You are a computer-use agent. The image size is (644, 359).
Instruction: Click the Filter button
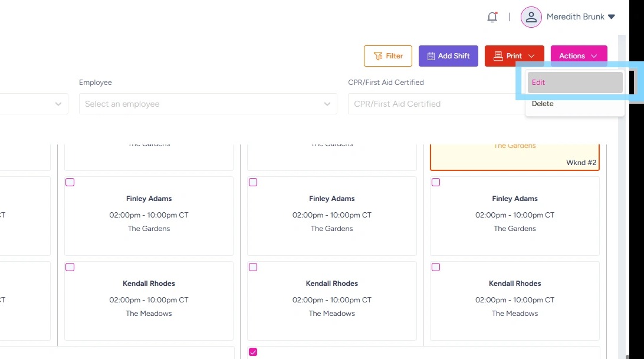(387, 56)
